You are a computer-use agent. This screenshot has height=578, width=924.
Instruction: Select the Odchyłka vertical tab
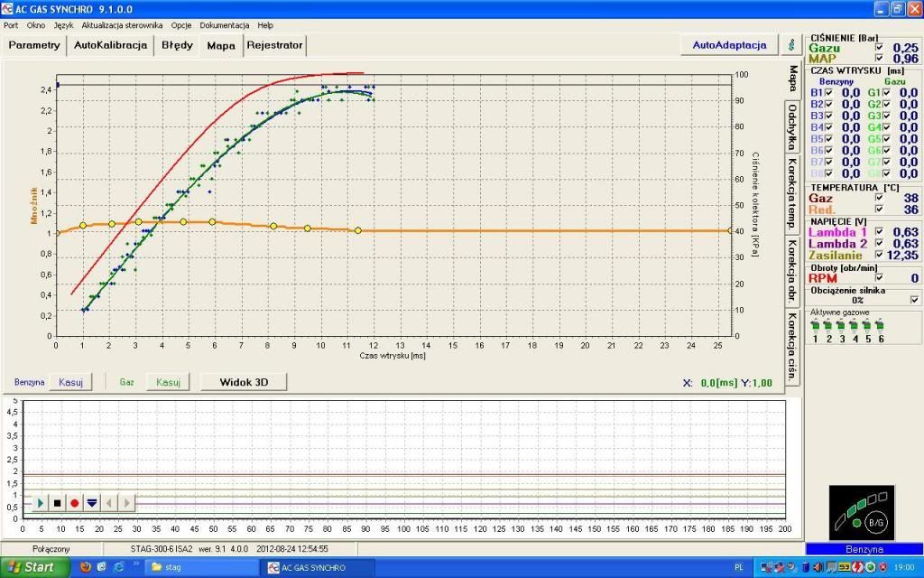tap(791, 127)
